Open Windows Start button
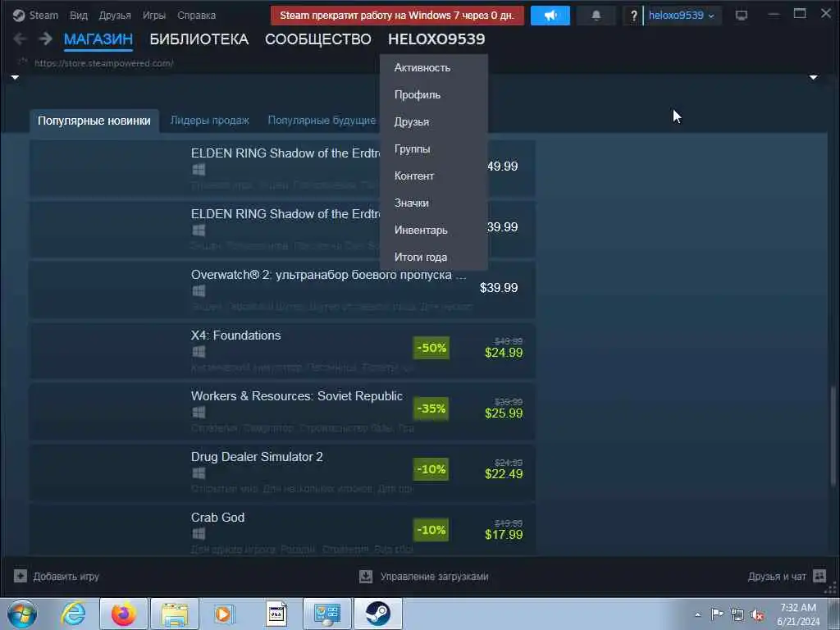This screenshot has width=840, height=630. (22, 614)
